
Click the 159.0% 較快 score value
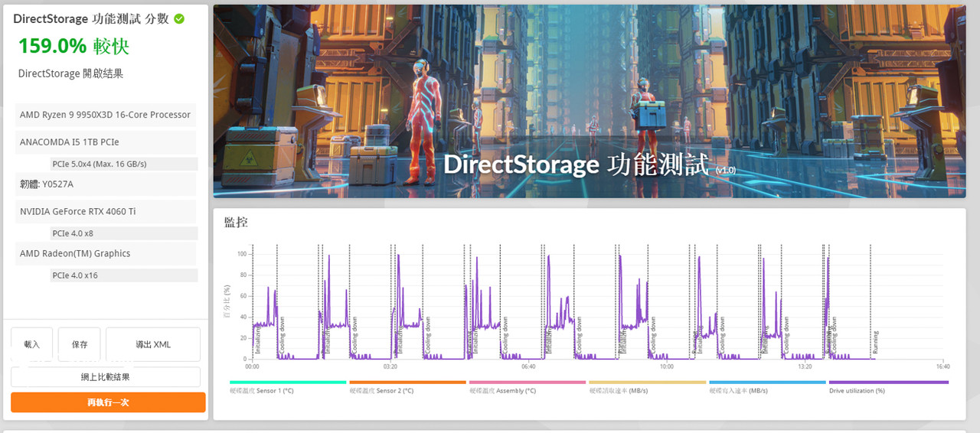coord(73,46)
